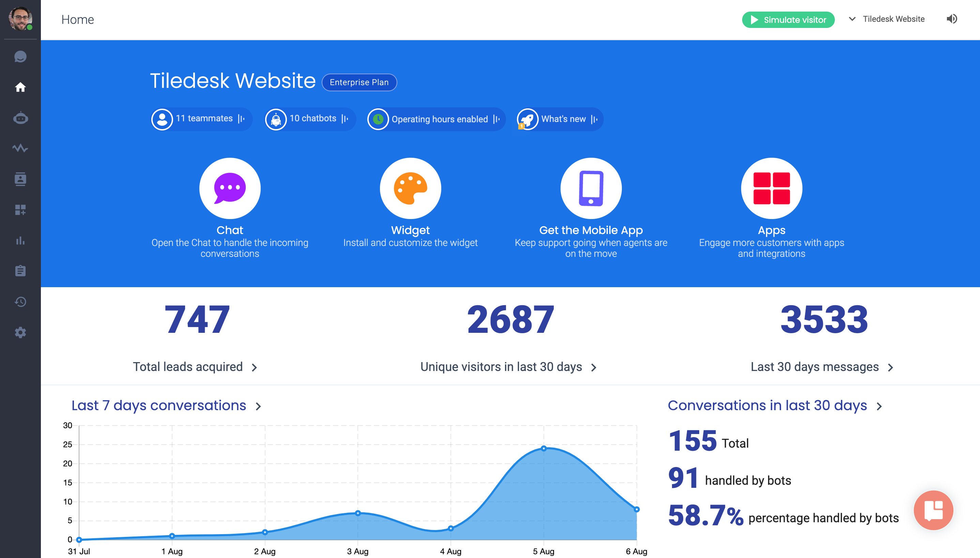Click the 5 Aug data point on chart
Screen dimensions: 980x558
click(543, 448)
